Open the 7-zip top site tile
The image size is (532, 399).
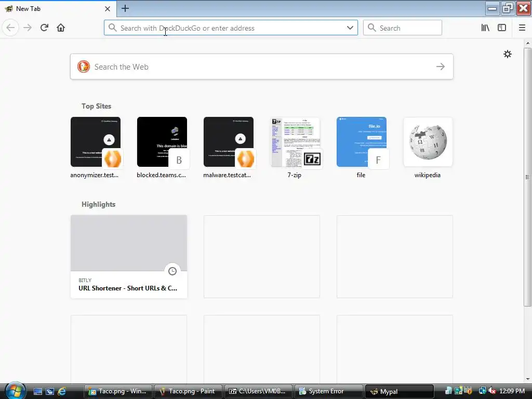pyautogui.click(x=295, y=148)
